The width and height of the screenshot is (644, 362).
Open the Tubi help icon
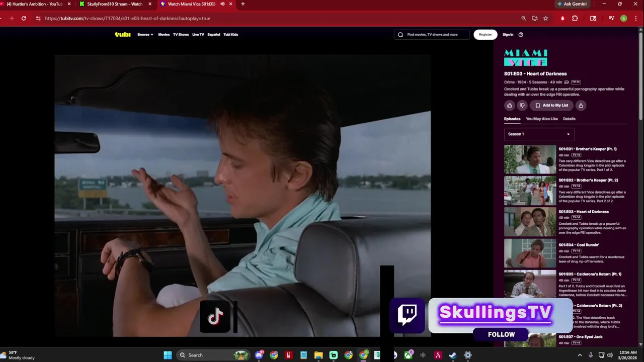click(521, 35)
